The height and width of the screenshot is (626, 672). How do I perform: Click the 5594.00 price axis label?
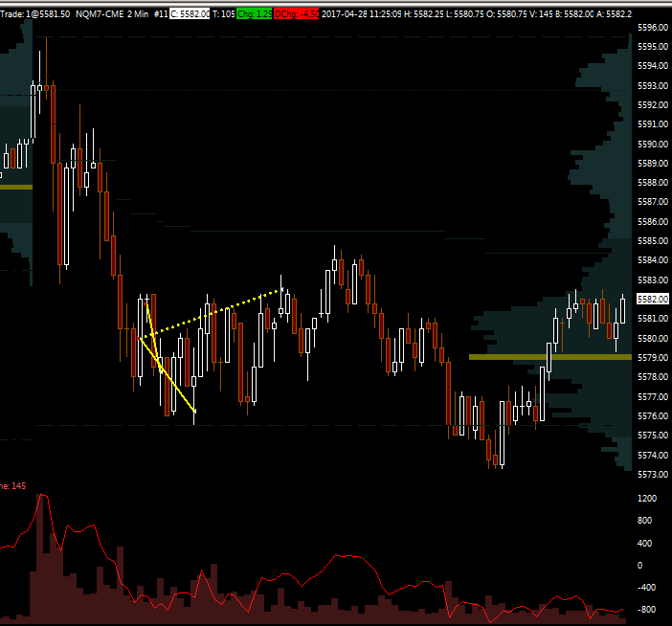click(x=653, y=65)
